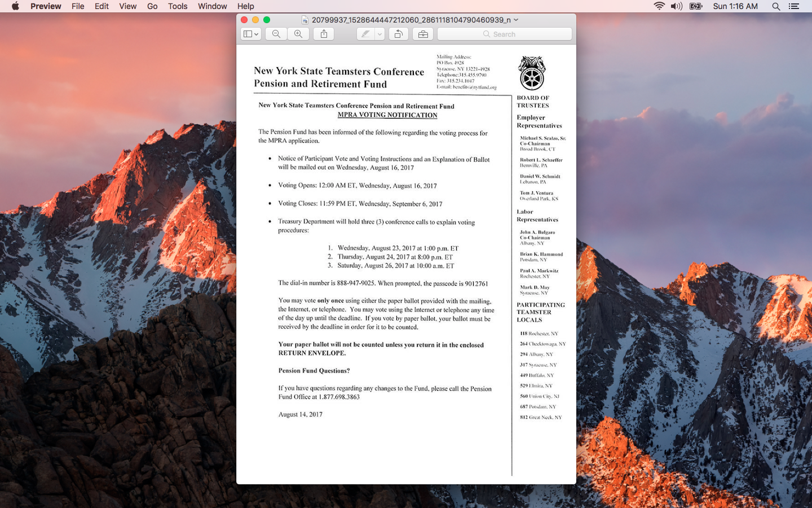Click the name 'Mark D. May'
Image resolution: width=812 pixels, height=508 pixels.
pyautogui.click(x=535, y=287)
